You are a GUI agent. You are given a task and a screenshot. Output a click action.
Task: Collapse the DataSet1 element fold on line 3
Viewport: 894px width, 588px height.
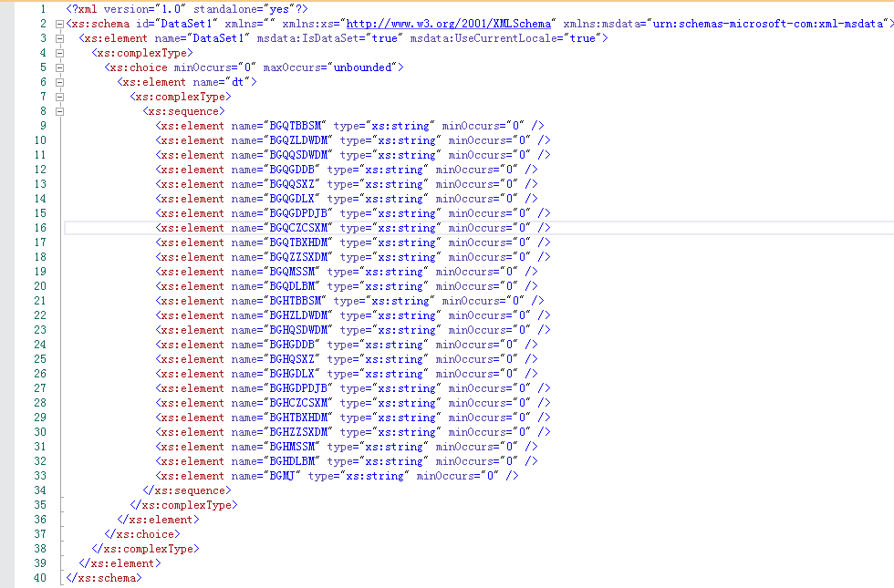(59, 38)
